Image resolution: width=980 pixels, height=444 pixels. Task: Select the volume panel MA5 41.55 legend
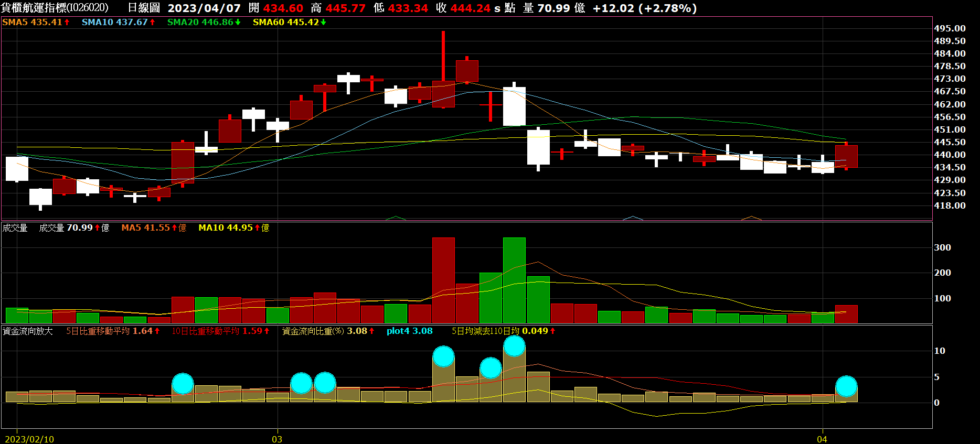tap(154, 228)
